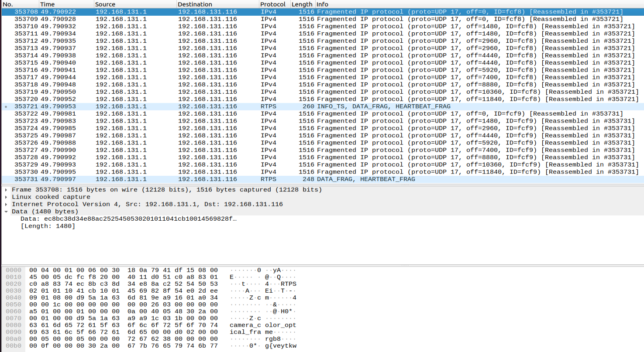The width and height of the screenshot is (644, 352).
Task: Collapse the Data (1480 bytes) node
Action: [6, 212]
